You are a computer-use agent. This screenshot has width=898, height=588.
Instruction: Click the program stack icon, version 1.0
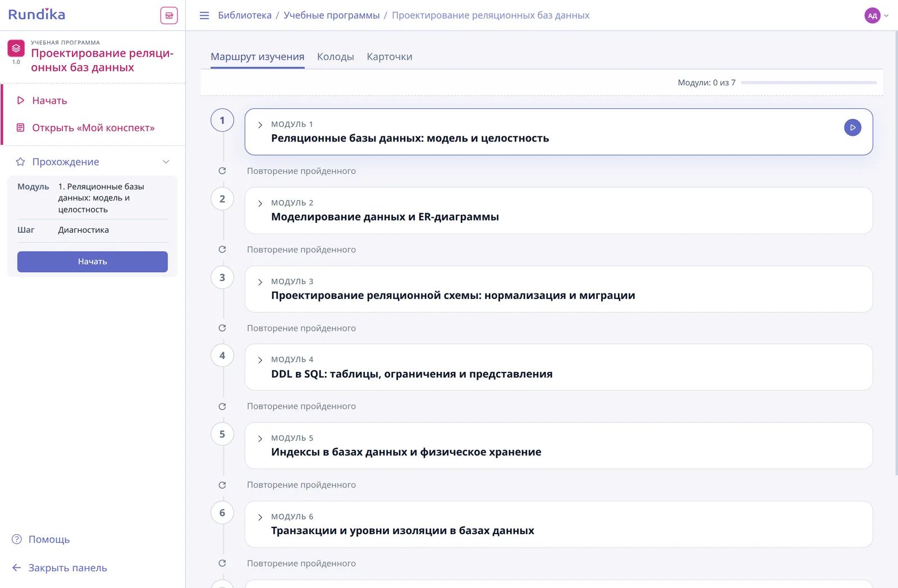coord(16,48)
